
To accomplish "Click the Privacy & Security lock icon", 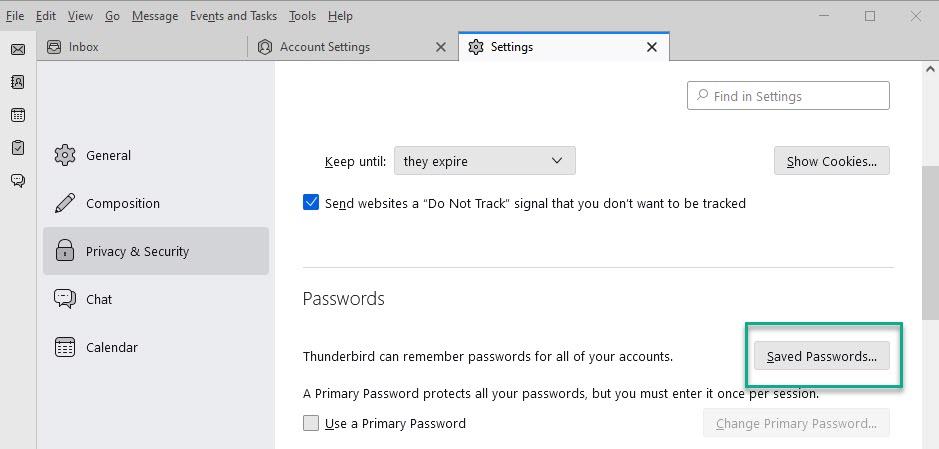I will [x=65, y=251].
